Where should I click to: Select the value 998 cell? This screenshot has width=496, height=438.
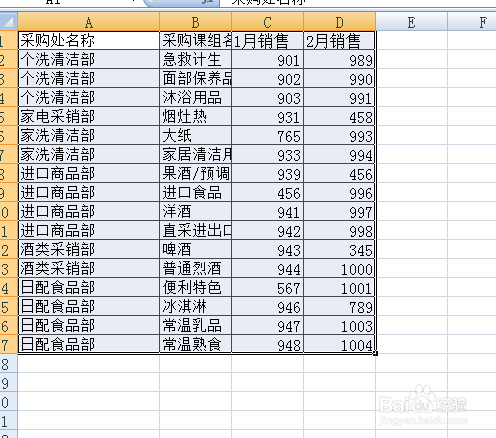tap(339, 231)
